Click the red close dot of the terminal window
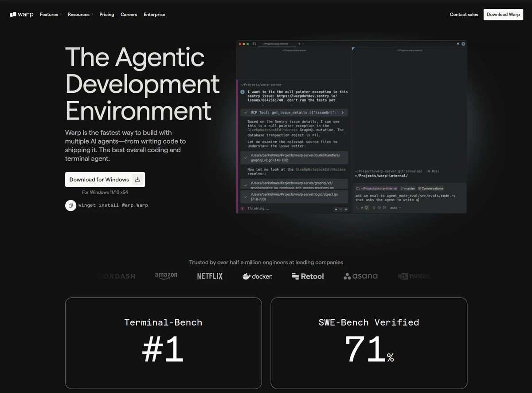 coord(240,44)
